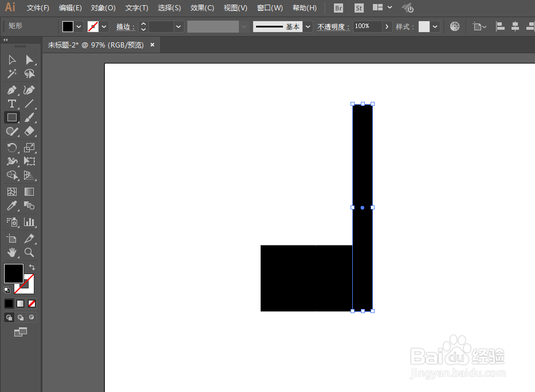This screenshot has height=392, width=535.
Task: Open 文件(F) menu
Action: click(x=38, y=8)
